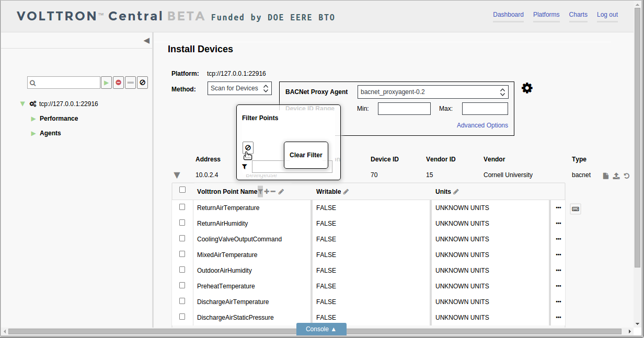Open ellipsis menu for CoolingValveOutputCommand row

(558, 239)
